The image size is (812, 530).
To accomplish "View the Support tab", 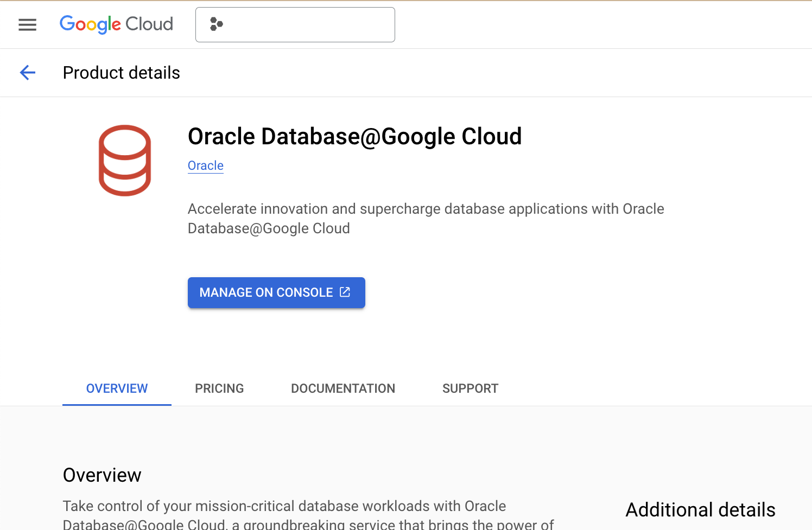I will coord(470,388).
